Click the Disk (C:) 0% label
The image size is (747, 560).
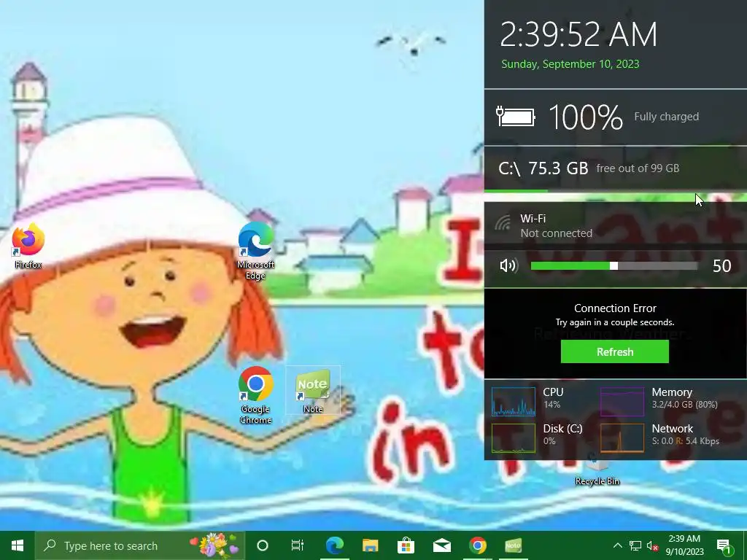(562, 435)
